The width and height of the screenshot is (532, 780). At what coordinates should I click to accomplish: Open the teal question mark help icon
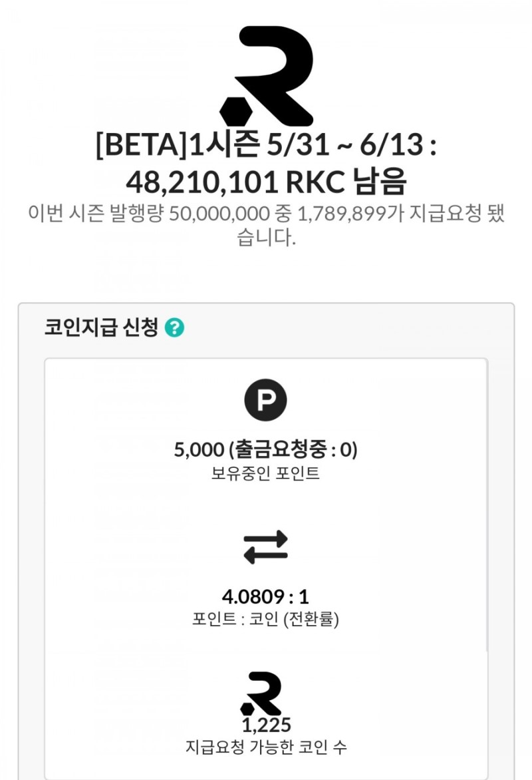point(174,327)
